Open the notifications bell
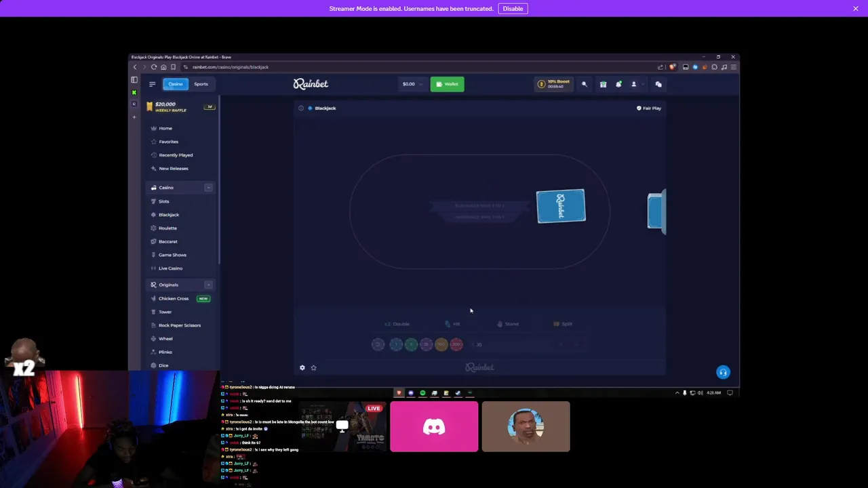The height and width of the screenshot is (488, 868). coord(618,84)
